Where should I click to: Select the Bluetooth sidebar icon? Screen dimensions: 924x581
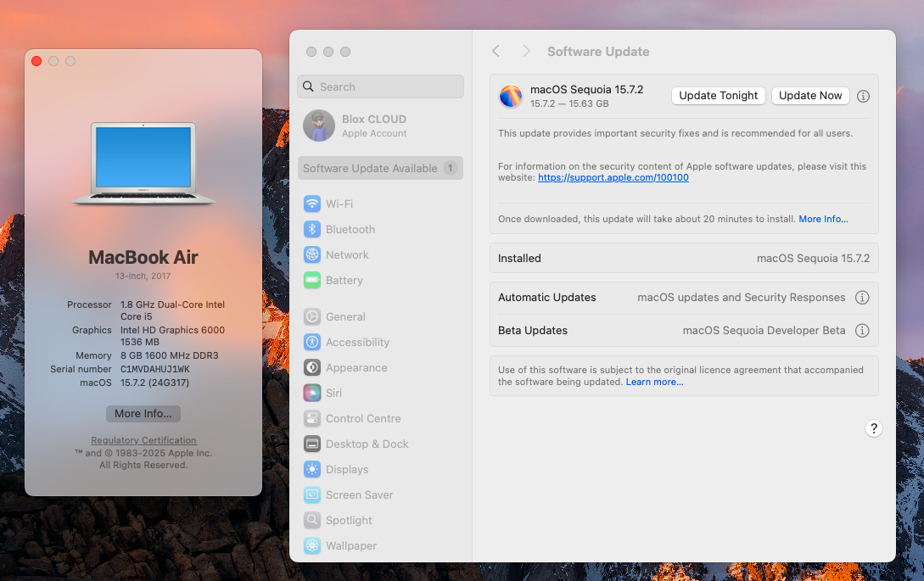[311, 229]
